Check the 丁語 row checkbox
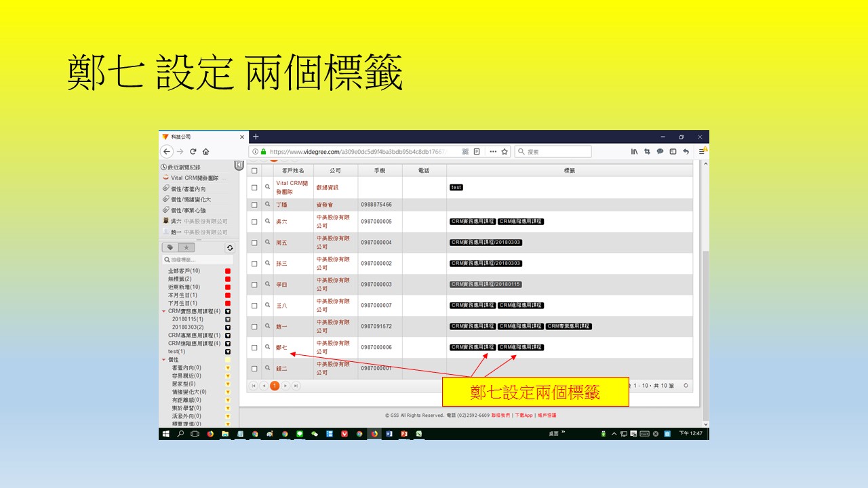The image size is (868, 488). (254, 205)
